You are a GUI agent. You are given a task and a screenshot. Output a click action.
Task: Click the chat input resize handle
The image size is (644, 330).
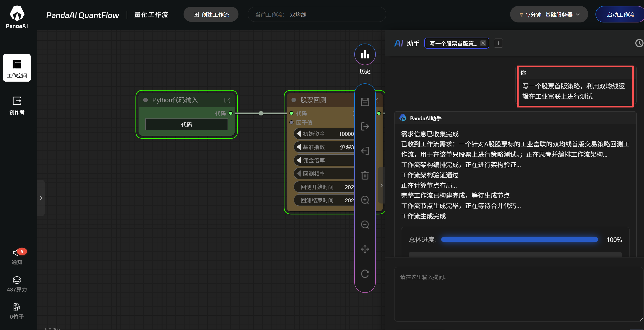(x=641, y=319)
